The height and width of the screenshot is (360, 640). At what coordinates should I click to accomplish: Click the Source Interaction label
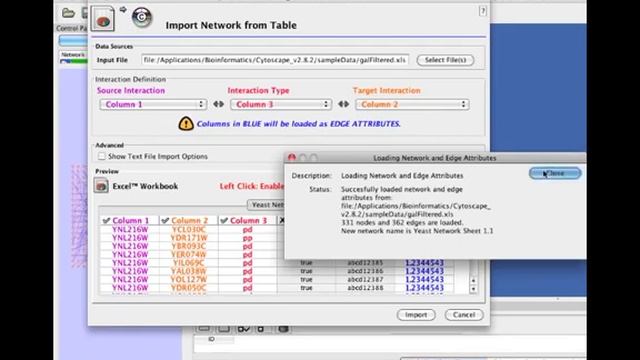(131, 91)
